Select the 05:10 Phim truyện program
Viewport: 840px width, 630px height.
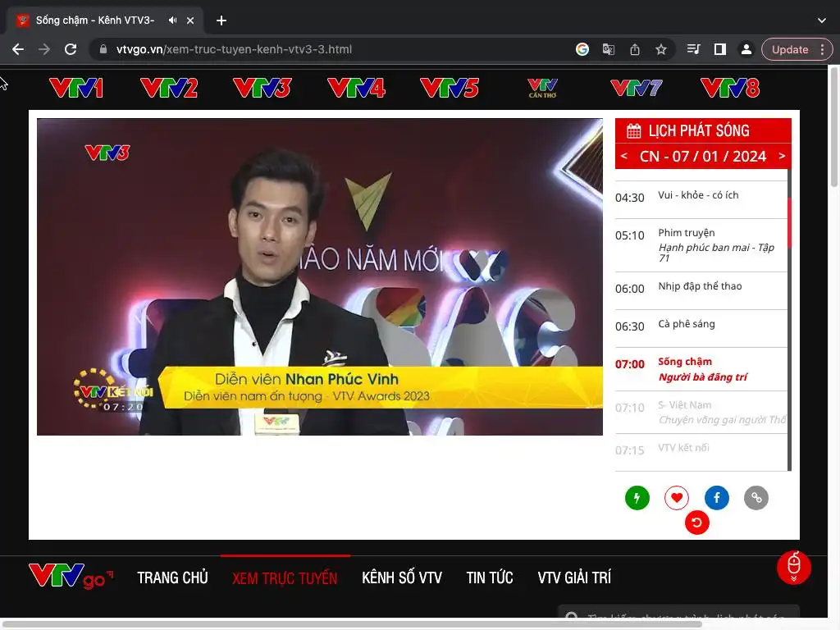point(701,245)
